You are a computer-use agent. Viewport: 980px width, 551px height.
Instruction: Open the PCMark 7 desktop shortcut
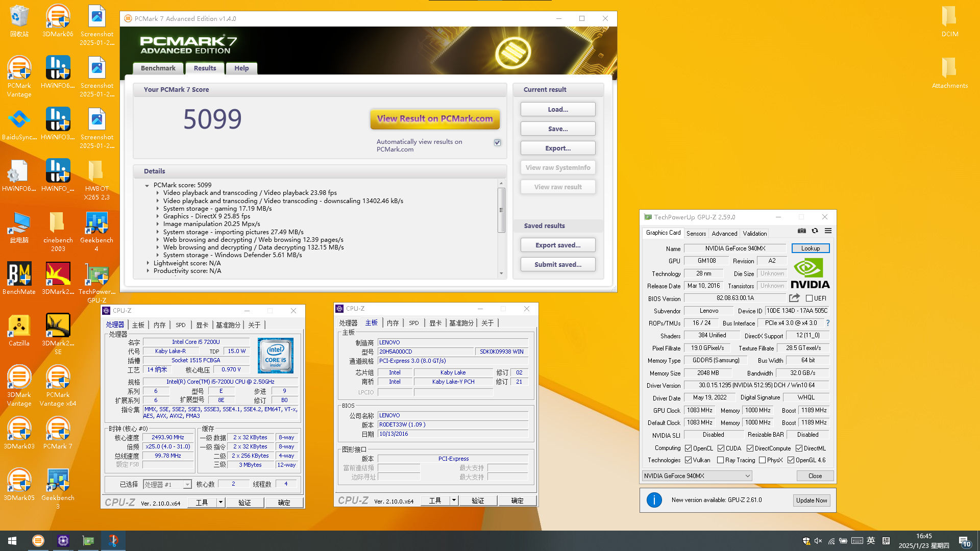(x=58, y=434)
